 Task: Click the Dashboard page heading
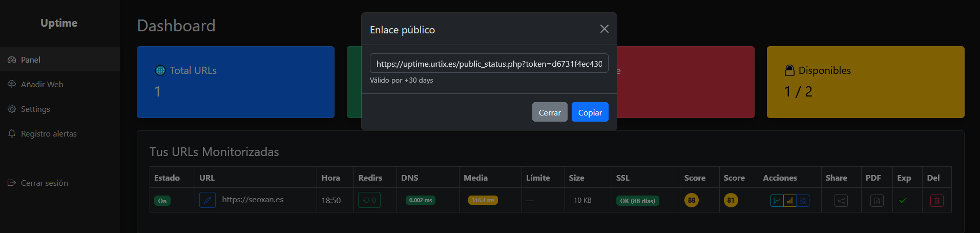pyautogui.click(x=176, y=26)
